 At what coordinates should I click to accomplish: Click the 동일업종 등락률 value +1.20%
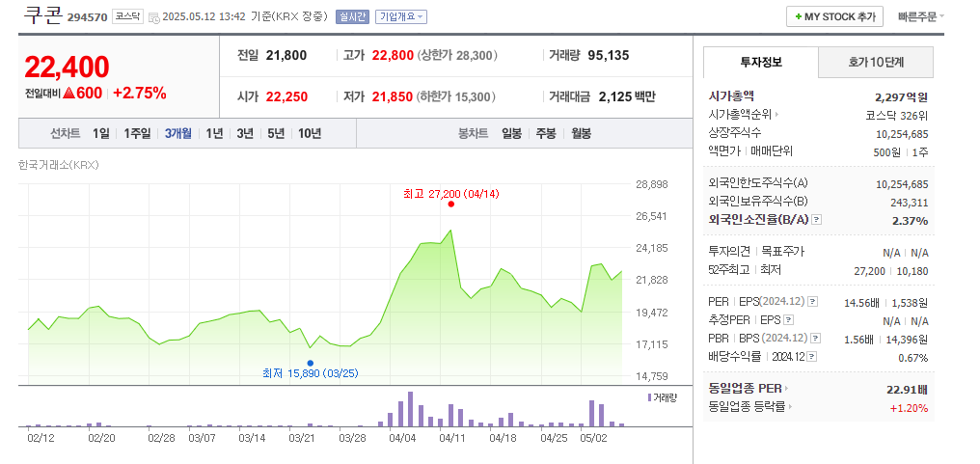(910, 408)
